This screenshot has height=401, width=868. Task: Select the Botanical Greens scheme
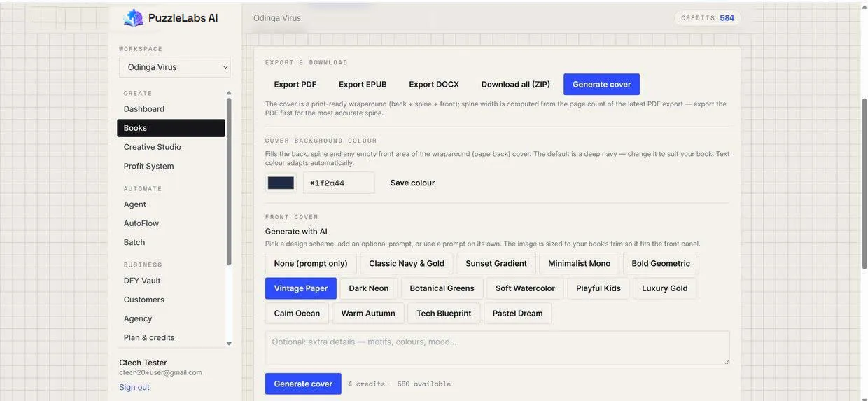click(442, 288)
